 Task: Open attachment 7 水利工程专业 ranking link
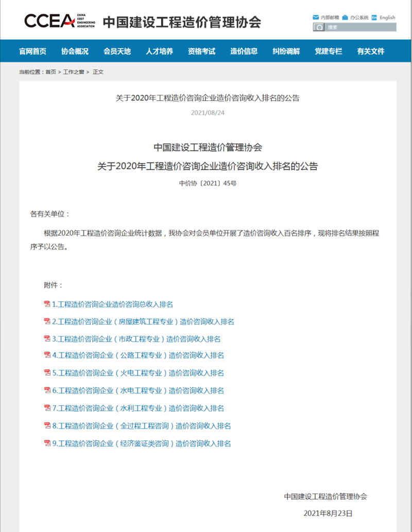coord(138,409)
